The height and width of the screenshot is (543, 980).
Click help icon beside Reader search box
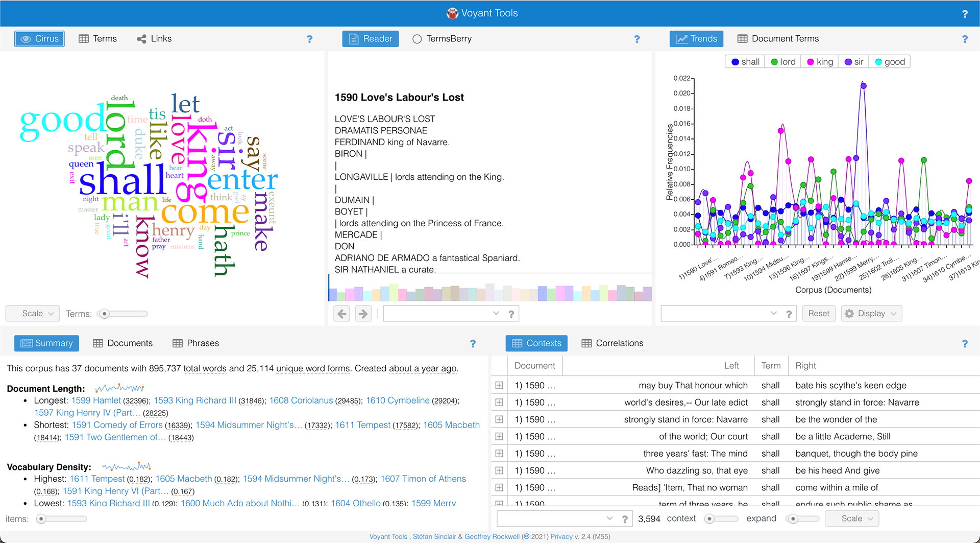511,314
